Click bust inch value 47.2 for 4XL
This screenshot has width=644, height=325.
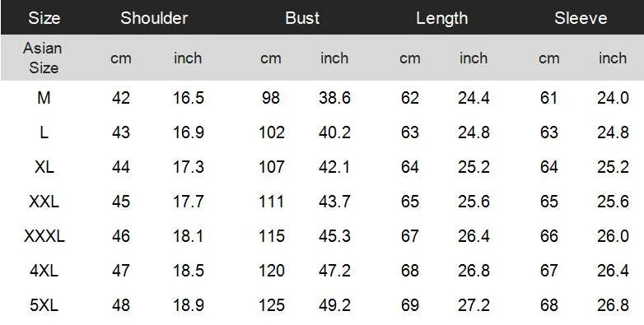tap(334, 271)
